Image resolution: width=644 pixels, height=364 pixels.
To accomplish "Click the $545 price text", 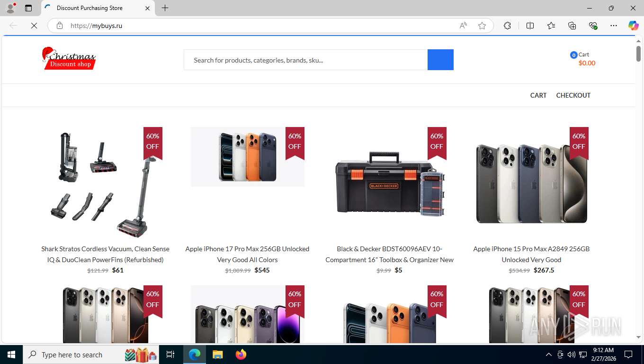I will tap(262, 270).
